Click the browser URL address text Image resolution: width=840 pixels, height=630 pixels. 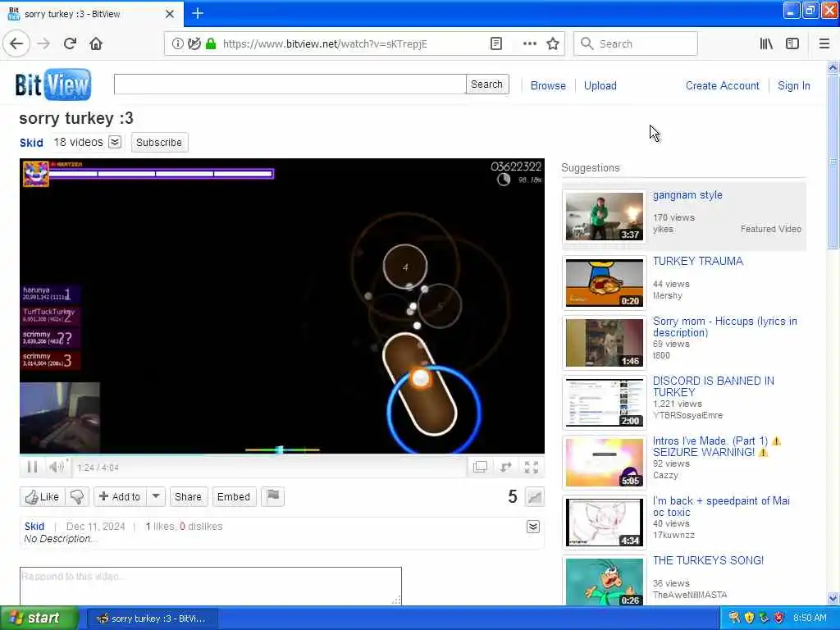tap(325, 43)
